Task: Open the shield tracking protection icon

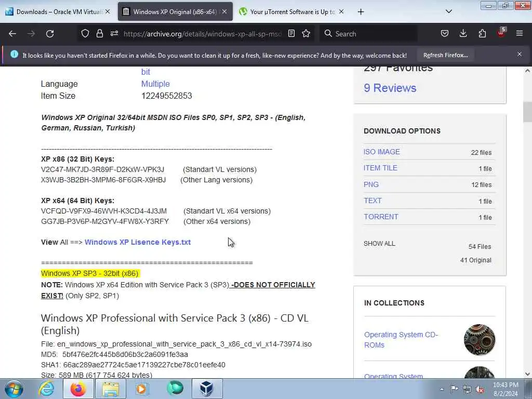Action: tap(85, 34)
